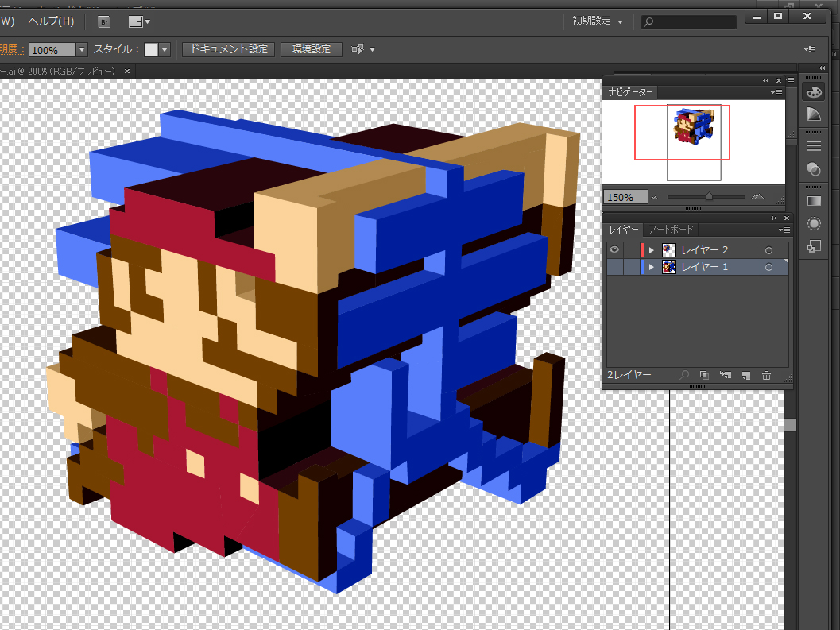The width and height of the screenshot is (840, 630).
Task: Click the Create New Sublayer icon
Action: tap(726, 375)
